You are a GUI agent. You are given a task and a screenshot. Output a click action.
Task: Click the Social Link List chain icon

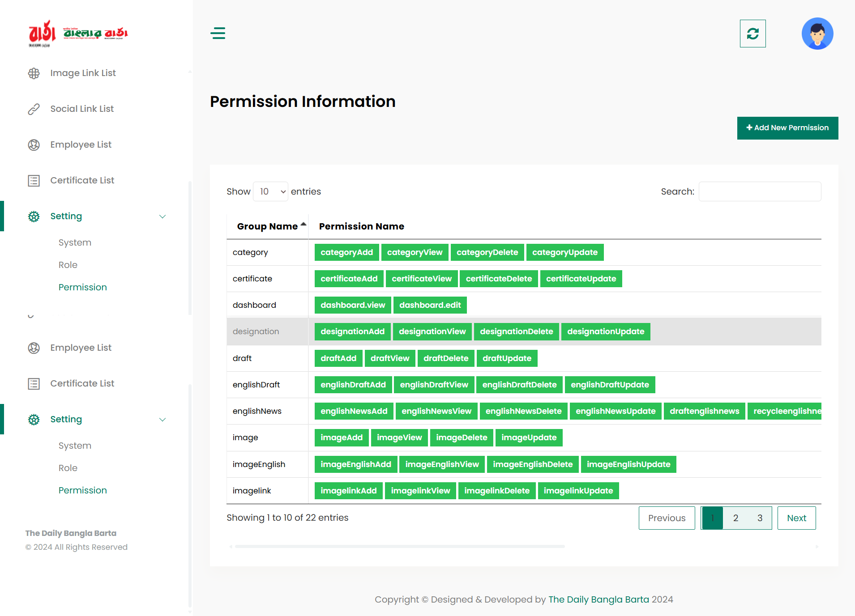pos(34,108)
